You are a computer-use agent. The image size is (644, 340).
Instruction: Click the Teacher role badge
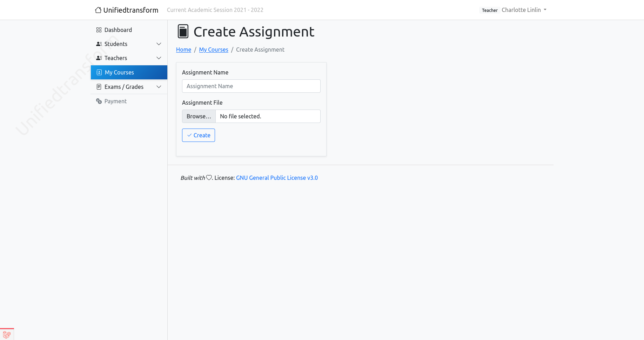pyautogui.click(x=490, y=10)
